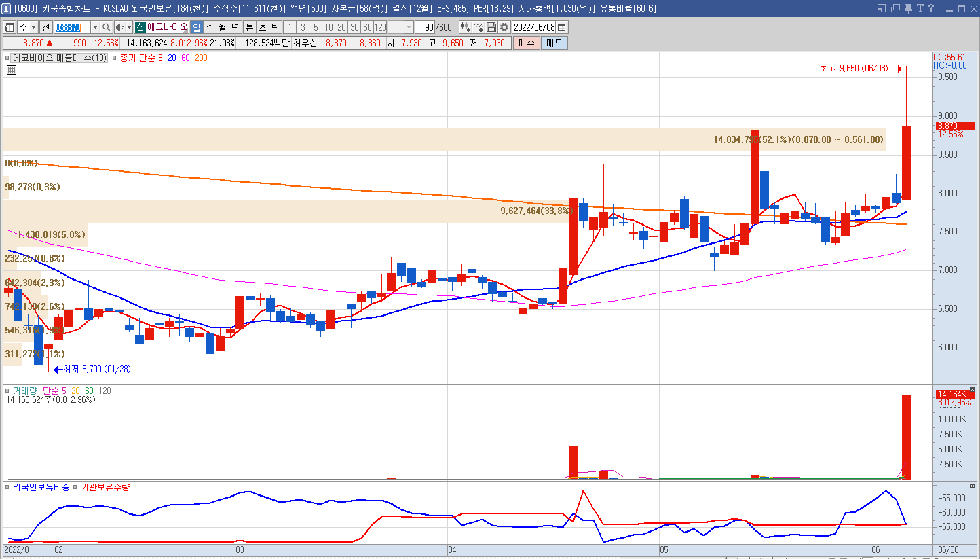This screenshot has height=559, width=980.
Task: Pin the window with the pushpin icon
Action: point(908,8)
